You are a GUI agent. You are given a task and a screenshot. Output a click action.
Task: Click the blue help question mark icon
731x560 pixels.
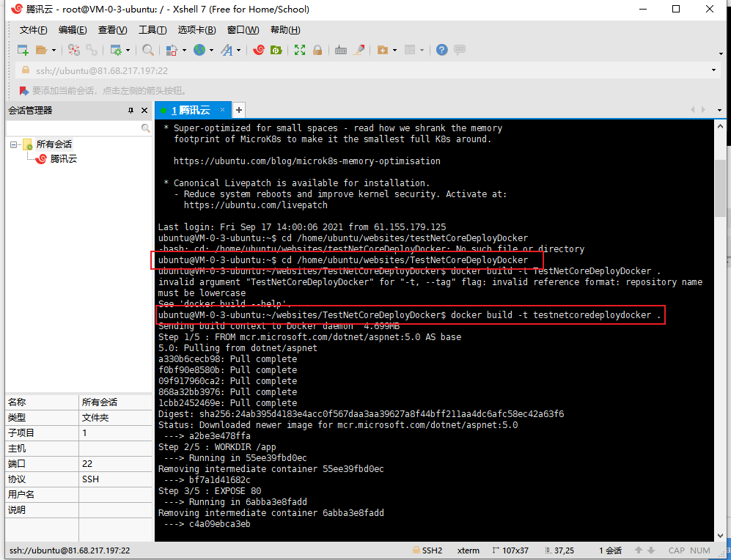[441, 50]
